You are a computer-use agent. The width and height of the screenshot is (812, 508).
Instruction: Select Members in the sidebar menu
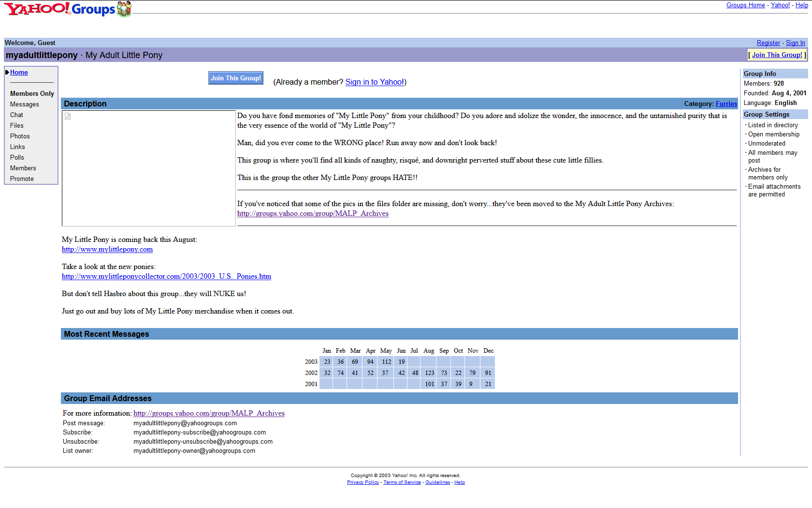click(23, 168)
